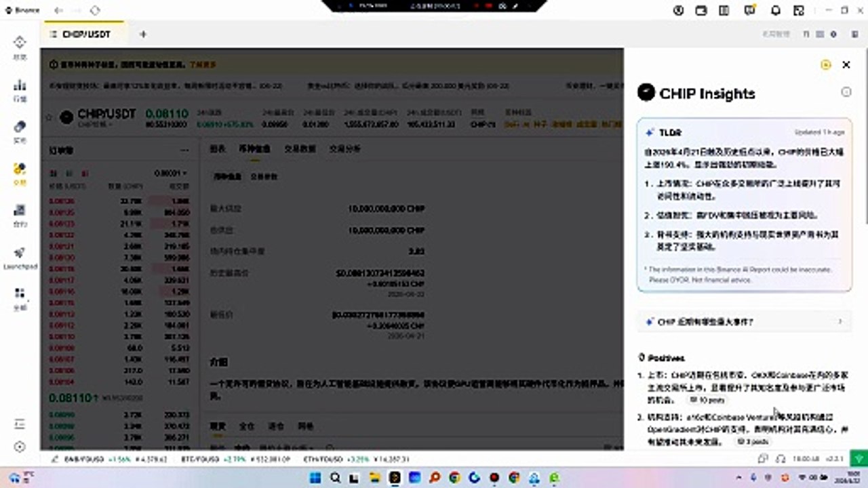Open a new tab with plus icon

pyautogui.click(x=142, y=34)
